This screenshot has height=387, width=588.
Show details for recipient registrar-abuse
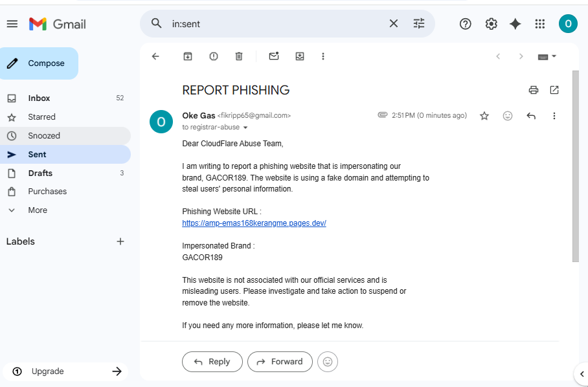(245, 127)
